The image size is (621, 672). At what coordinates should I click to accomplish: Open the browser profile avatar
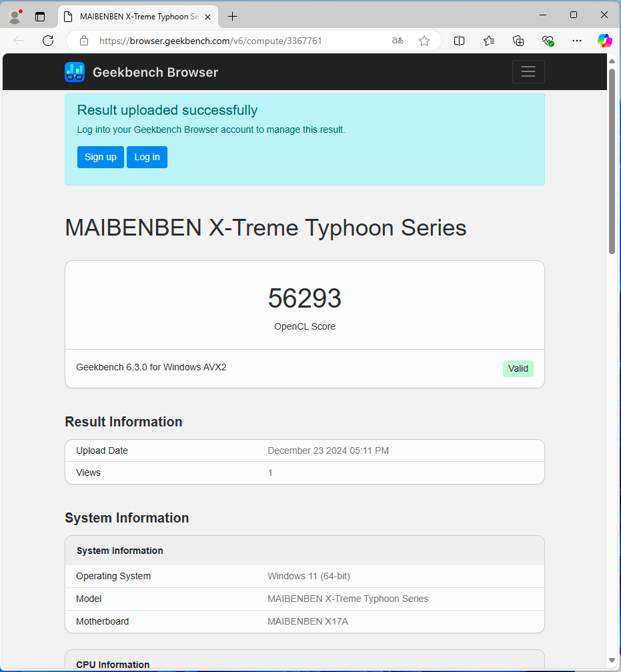[x=15, y=17]
